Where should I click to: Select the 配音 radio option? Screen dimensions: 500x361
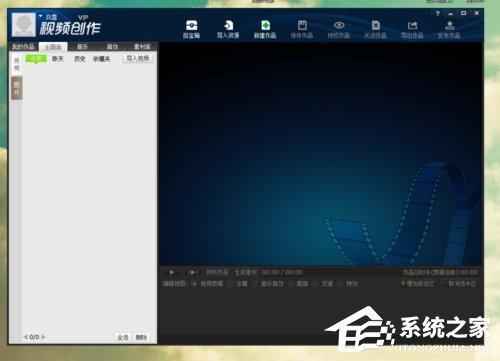pyautogui.click(x=298, y=284)
